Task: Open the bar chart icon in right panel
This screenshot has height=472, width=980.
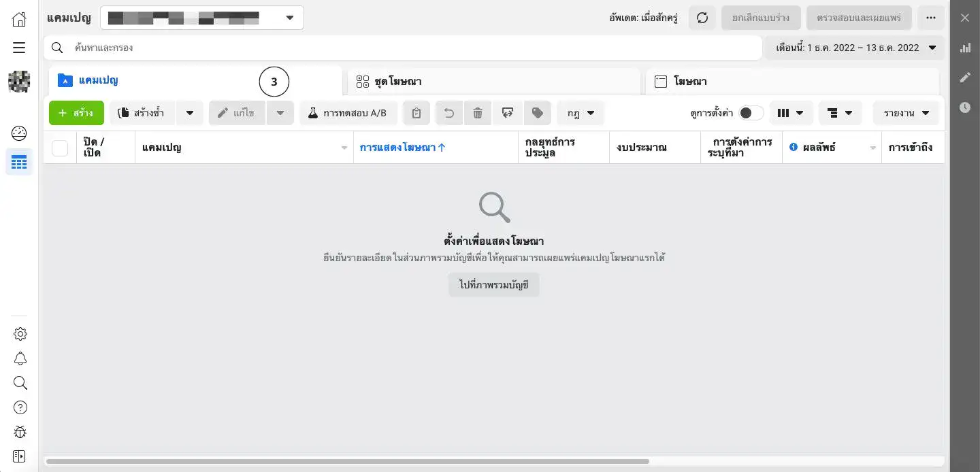Action: point(965,48)
